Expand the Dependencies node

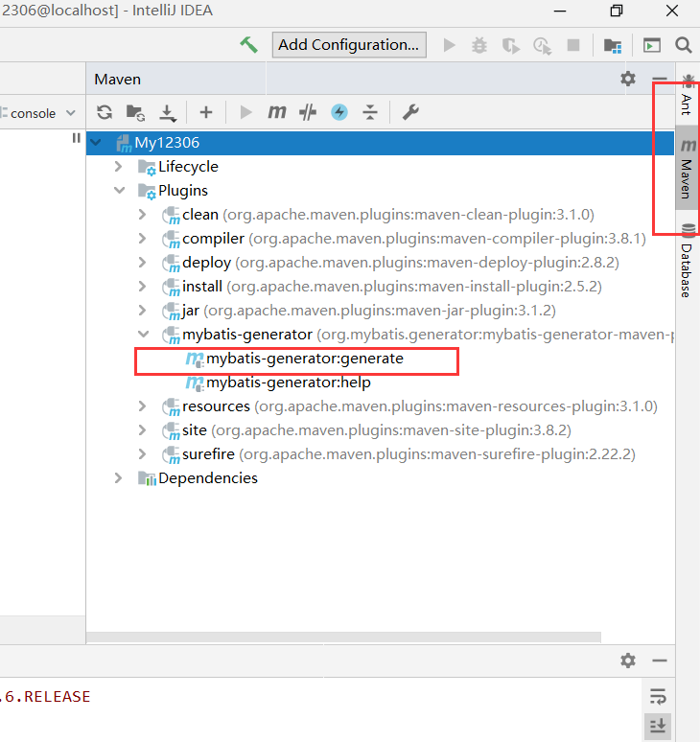119,478
